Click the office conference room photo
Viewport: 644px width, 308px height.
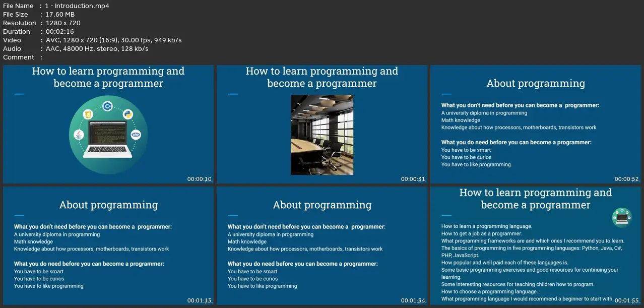pyautogui.click(x=322, y=135)
